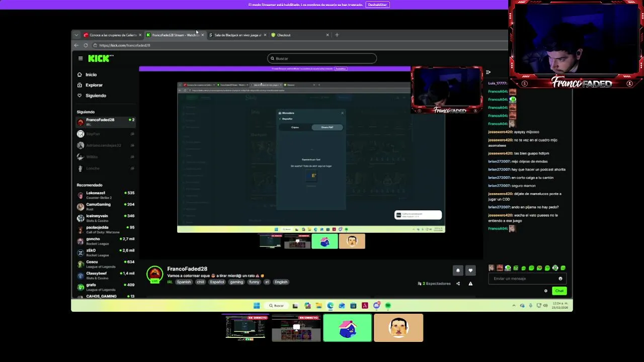Image resolution: width=644 pixels, height=362 pixels.
Task: Report stream with warning triangle icon
Action: [470, 284]
